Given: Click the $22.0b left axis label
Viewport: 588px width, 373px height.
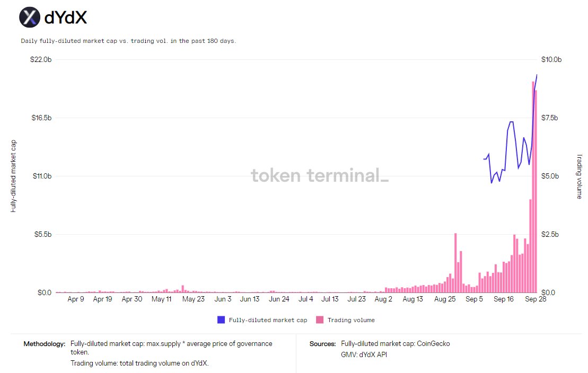Looking at the screenshot, I should point(41,59).
